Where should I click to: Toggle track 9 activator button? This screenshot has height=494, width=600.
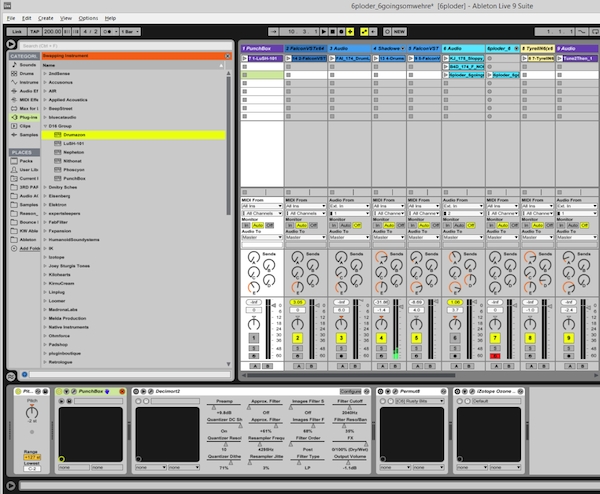(x=568, y=338)
